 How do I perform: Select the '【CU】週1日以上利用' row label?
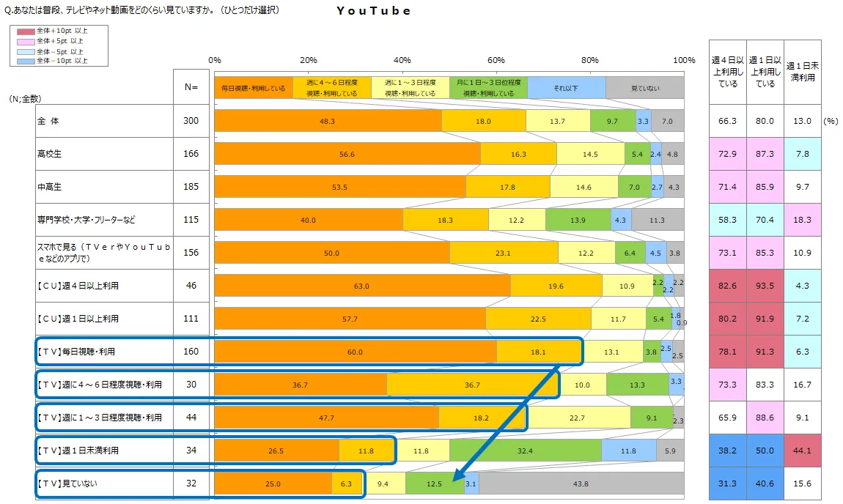(x=78, y=319)
